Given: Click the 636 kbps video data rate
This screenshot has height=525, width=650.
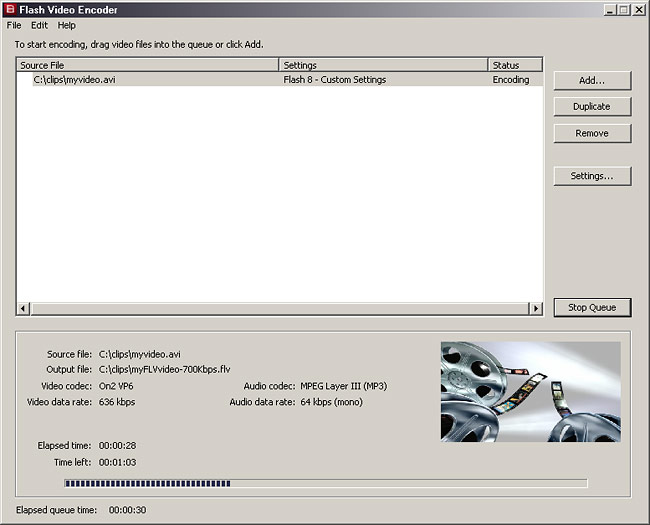Looking at the screenshot, I should 116,402.
